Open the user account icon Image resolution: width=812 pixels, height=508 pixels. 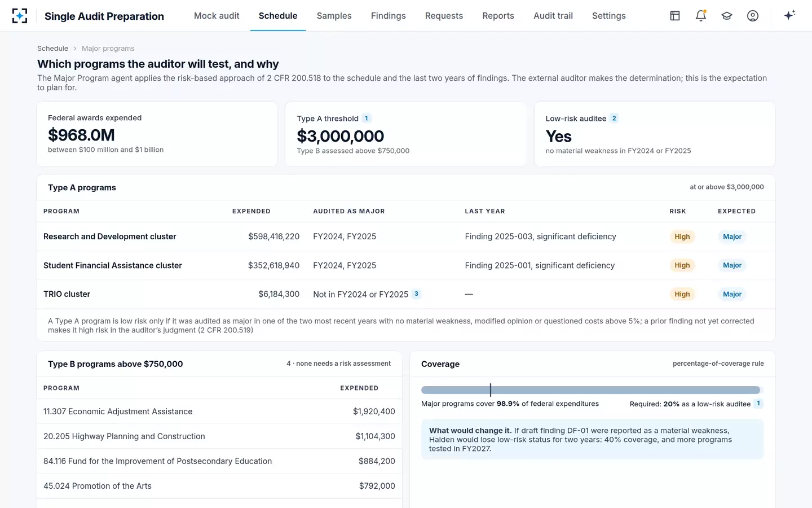pyautogui.click(x=753, y=16)
